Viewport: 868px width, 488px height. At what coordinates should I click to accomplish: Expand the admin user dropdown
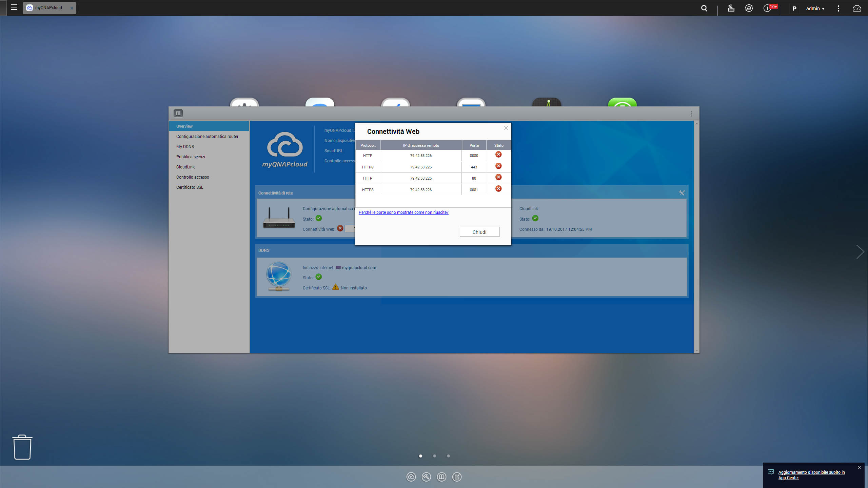point(815,8)
